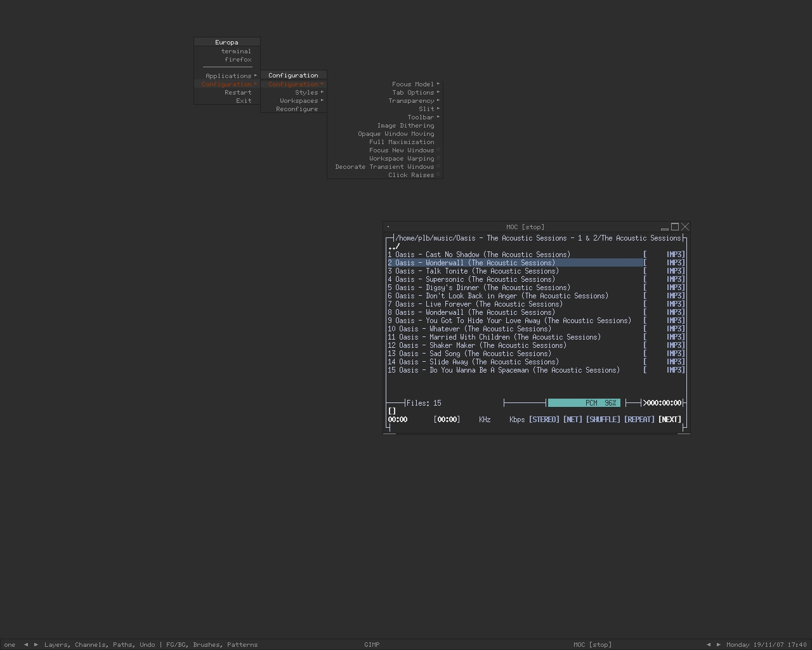Click workspace name 'one' in toolbar

pos(10,645)
